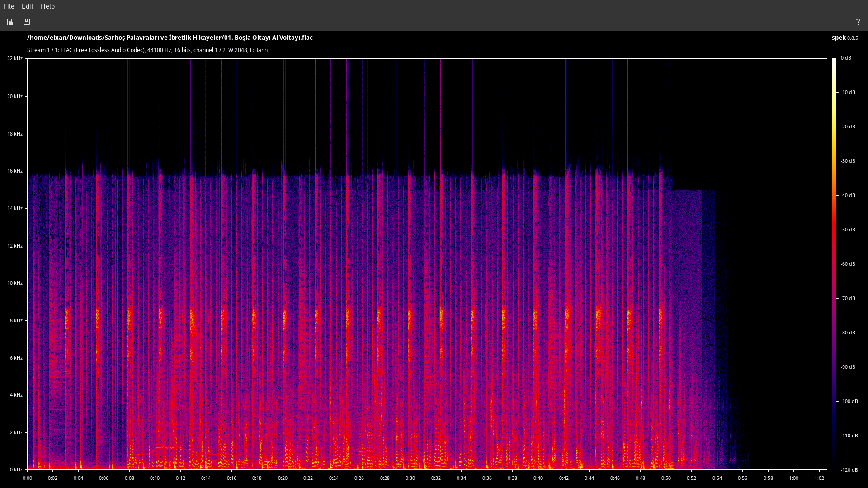Click the question mark help icon
Viewport: 868px width, 488px height.
tap(858, 22)
